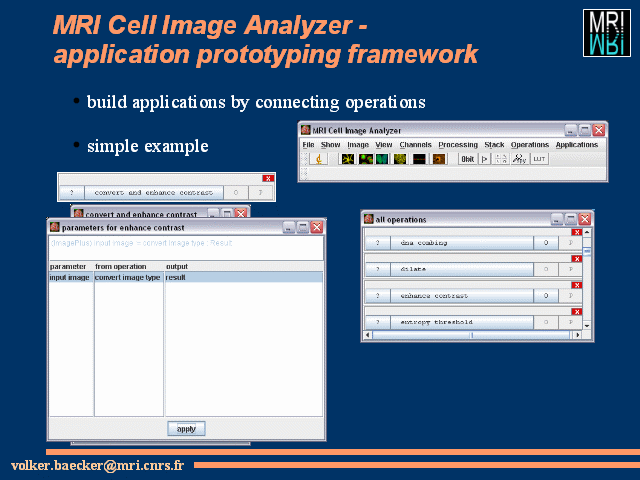Click the dna combing operation button

462,243
